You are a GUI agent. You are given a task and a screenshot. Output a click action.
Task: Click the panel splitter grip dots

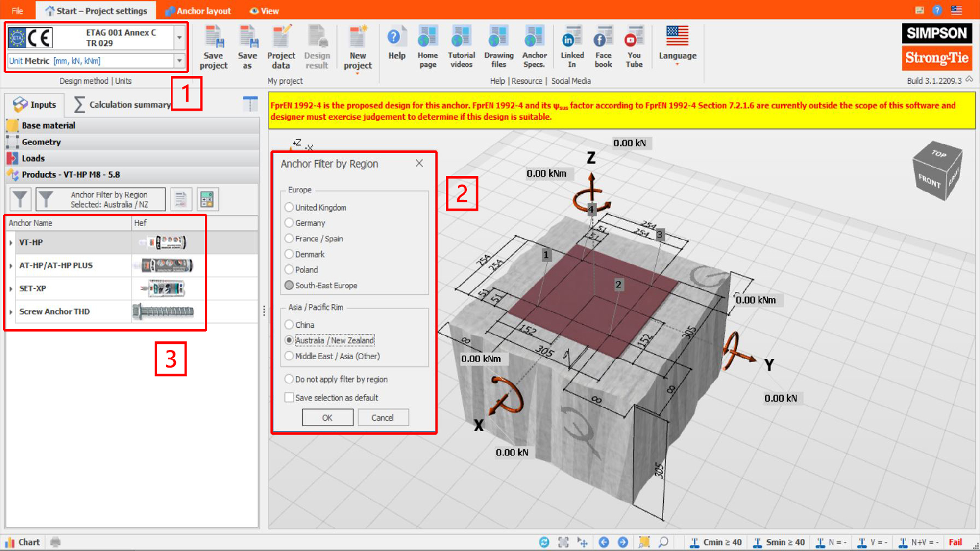pos(264,311)
